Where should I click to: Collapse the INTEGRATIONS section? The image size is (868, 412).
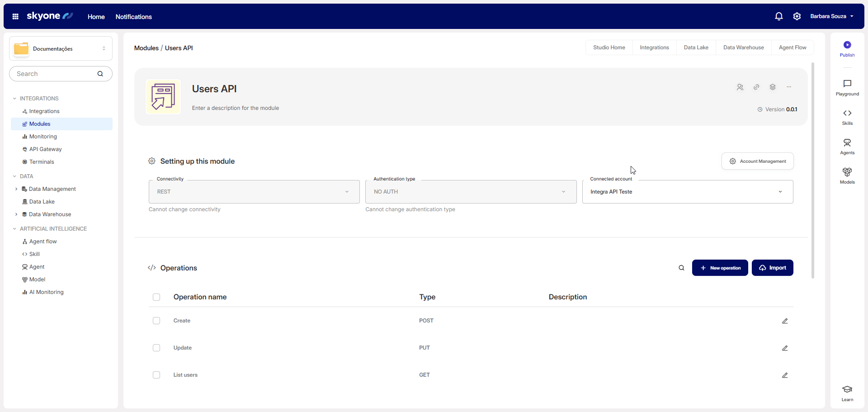click(x=14, y=99)
